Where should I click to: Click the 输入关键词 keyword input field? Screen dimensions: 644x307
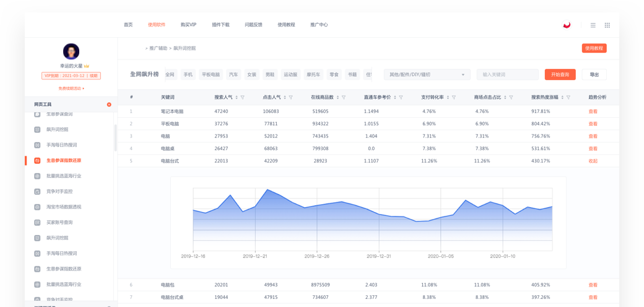[x=507, y=74]
